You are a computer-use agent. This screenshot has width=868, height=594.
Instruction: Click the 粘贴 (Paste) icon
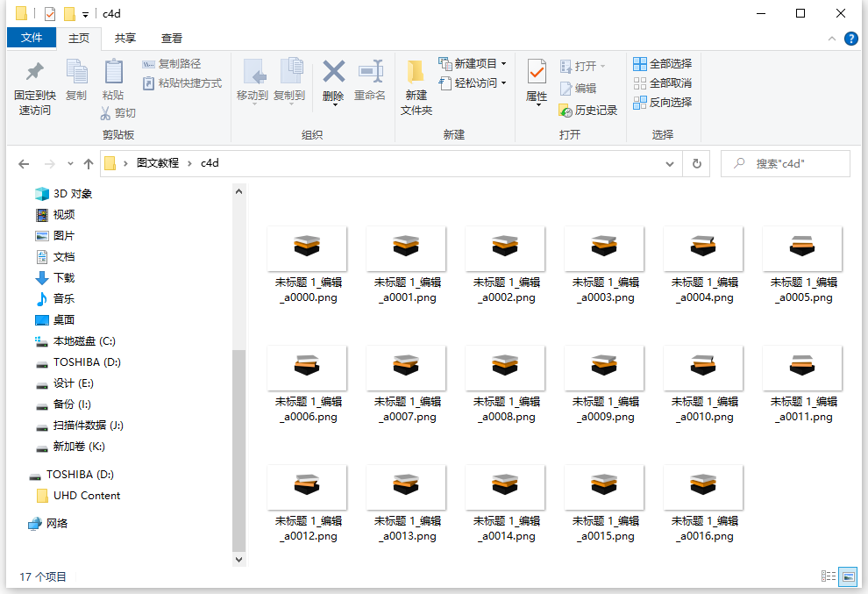coord(112,79)
